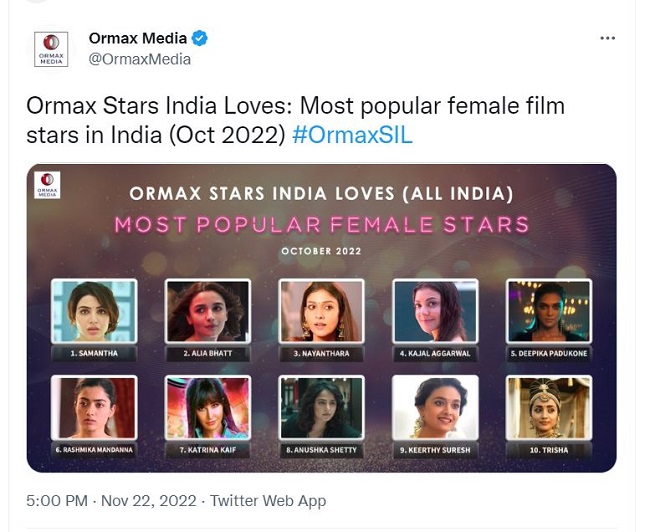Open the tweet's three-dot more menu
This screenshot has height=532, width=650.
(x=607, y=38)
